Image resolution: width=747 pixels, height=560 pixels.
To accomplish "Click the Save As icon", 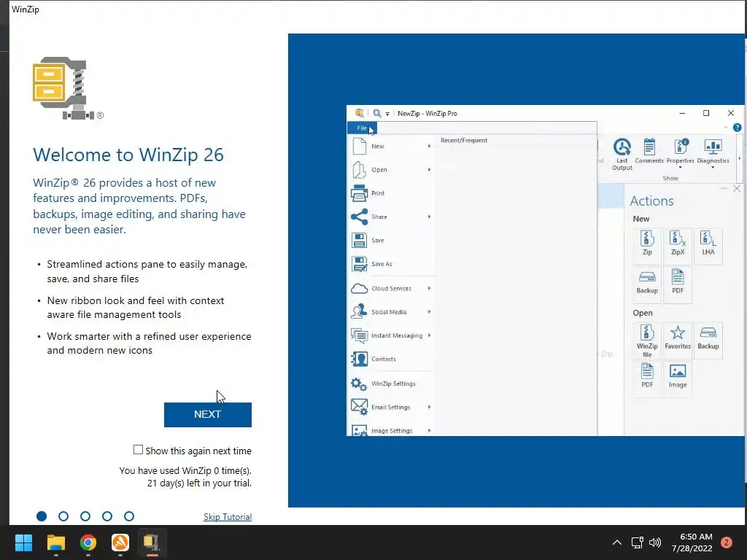I will pyautogui.click(x=359, y=264).
